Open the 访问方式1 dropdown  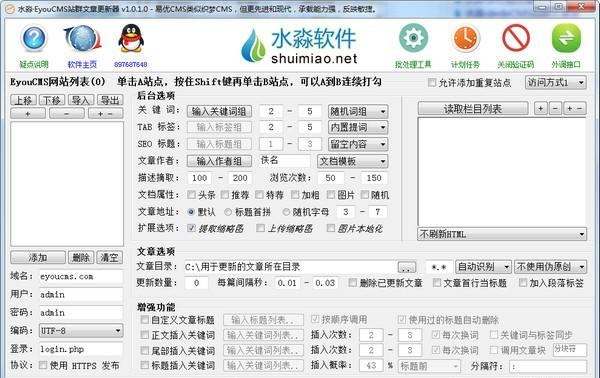[x=556, y=82]
